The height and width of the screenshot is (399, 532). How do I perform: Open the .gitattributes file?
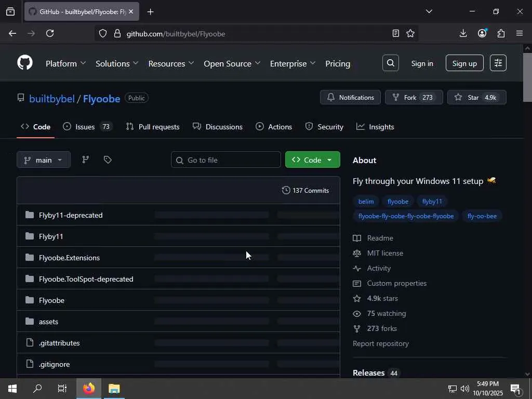(59, 343)
